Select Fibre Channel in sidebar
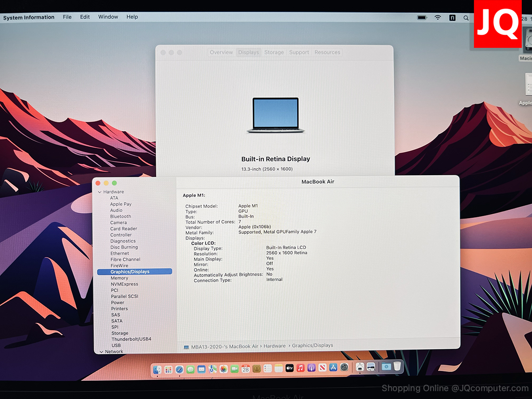 coord(125,259)
